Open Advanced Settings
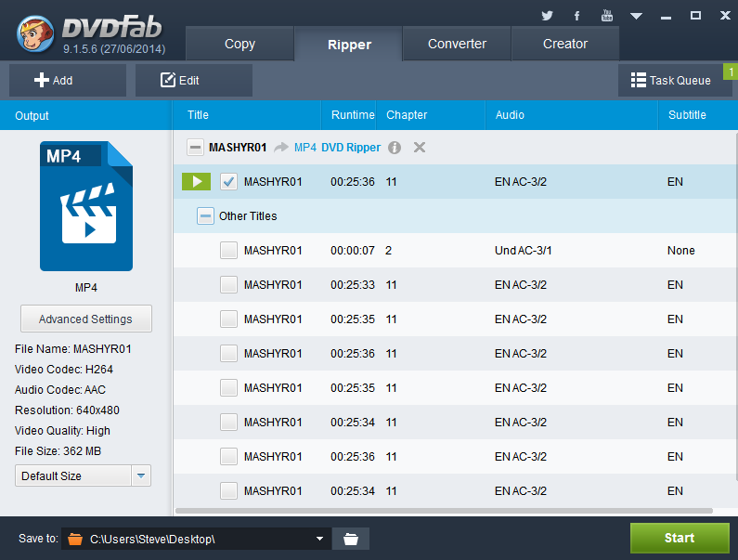This screenshot has height=560, width=738. coord(86,319)
